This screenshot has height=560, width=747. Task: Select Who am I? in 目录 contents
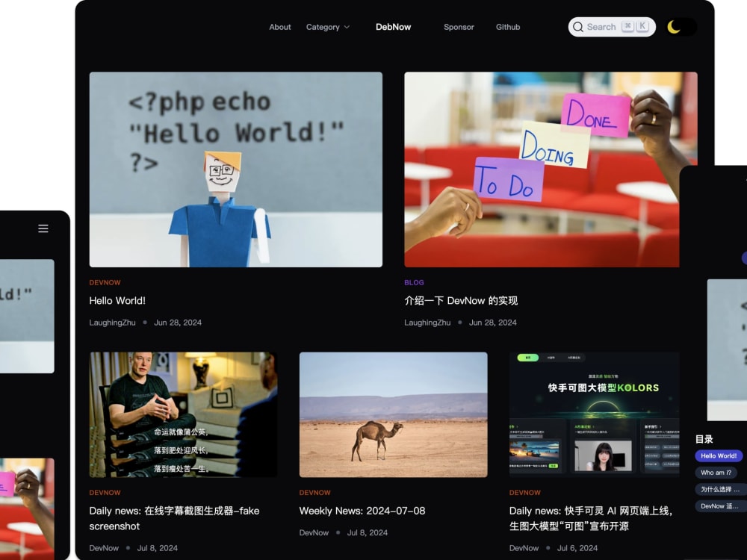pyautogui.click(x=716, y=473)
